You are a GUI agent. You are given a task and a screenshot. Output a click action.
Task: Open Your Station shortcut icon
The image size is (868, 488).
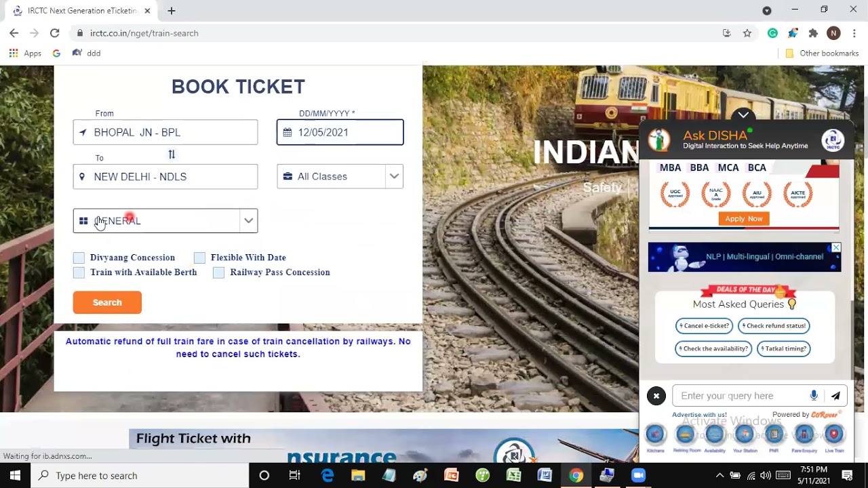click(745, 434)
